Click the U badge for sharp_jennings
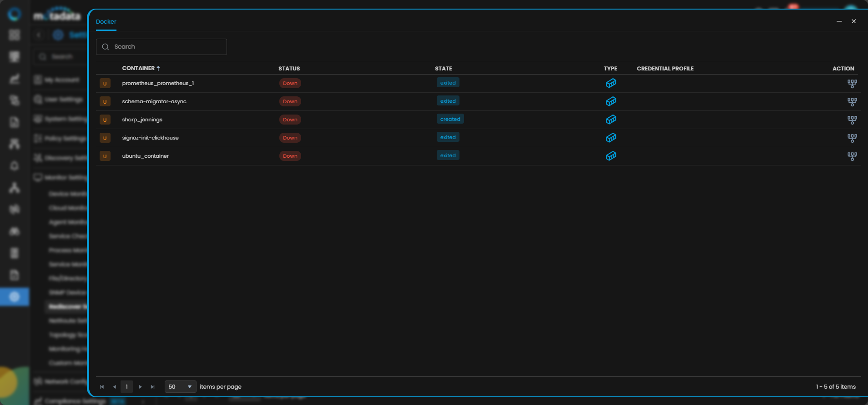Image resolution: width=868 pixels, height=405 pixels. pyautogui.click(x=105, y=120)
